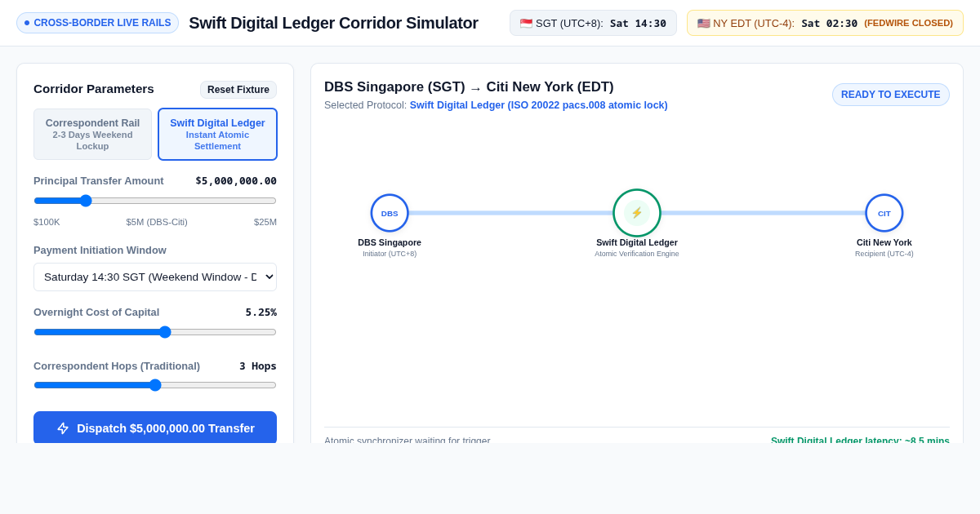Click the 3 Hops value
The height and width of the screenshot is (514, 980).
tap(258, 366)
